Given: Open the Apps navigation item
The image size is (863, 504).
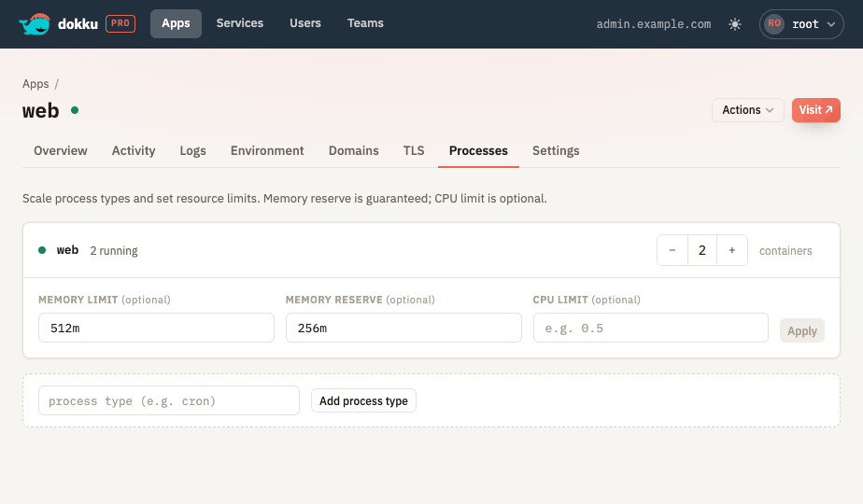Looking at the screenshot, I should (176, 23).
